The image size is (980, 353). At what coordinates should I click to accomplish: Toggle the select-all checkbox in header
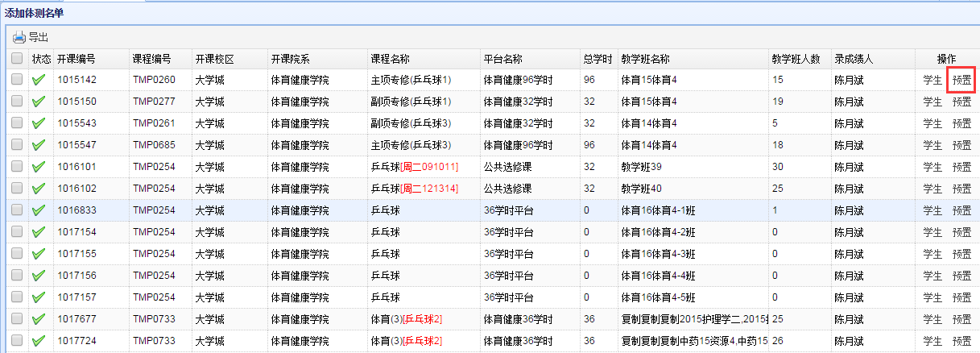click(17, 58)
